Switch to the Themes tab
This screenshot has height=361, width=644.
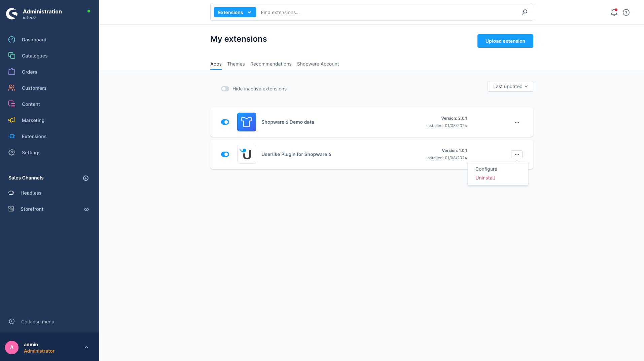tap(236, 64)
